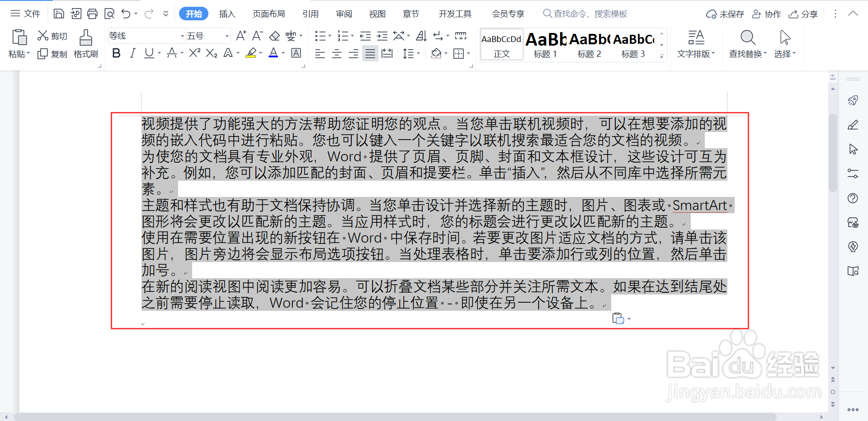868x421 pixels.
Task: Increase paragraph indent icon
Action: (382, 36)
